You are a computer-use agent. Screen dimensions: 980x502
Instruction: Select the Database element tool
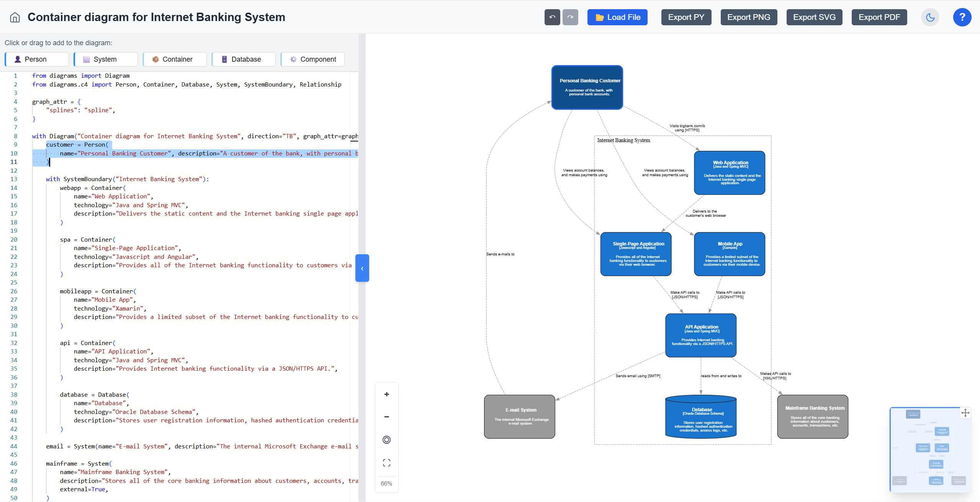coord(244,59)
